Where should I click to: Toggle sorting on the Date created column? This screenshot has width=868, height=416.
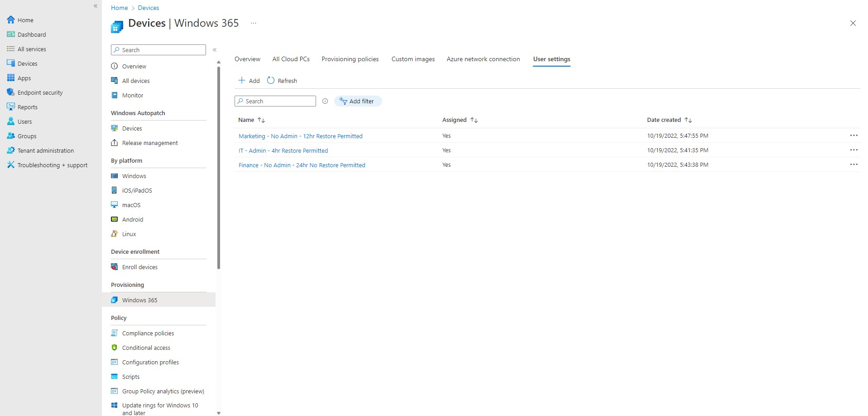tap(688, 120)
